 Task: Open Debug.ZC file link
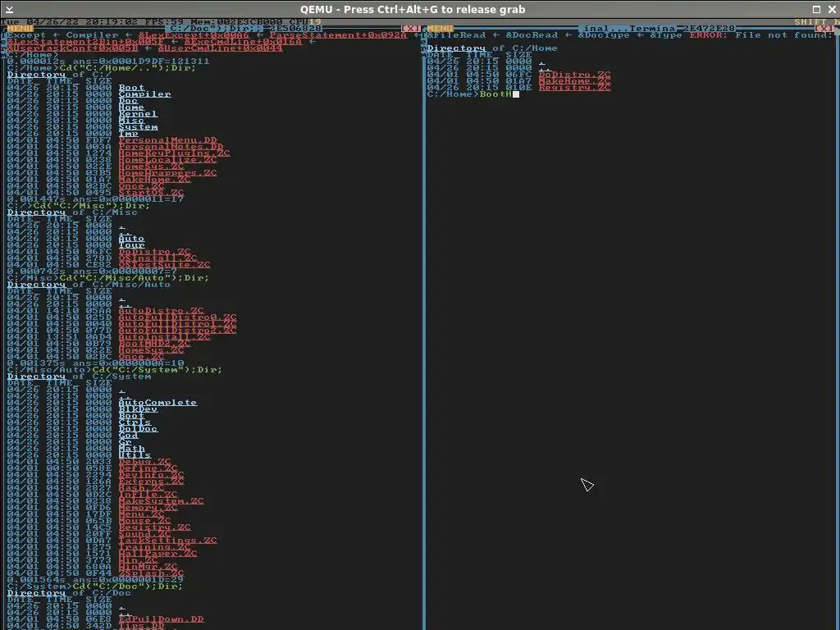[x=144, y=462]
